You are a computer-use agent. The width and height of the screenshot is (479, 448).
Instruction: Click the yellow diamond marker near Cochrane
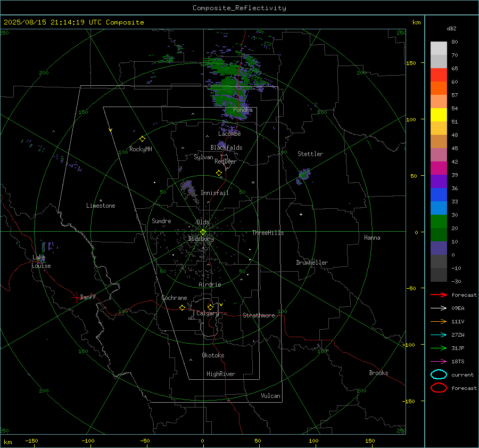point(182,307)
